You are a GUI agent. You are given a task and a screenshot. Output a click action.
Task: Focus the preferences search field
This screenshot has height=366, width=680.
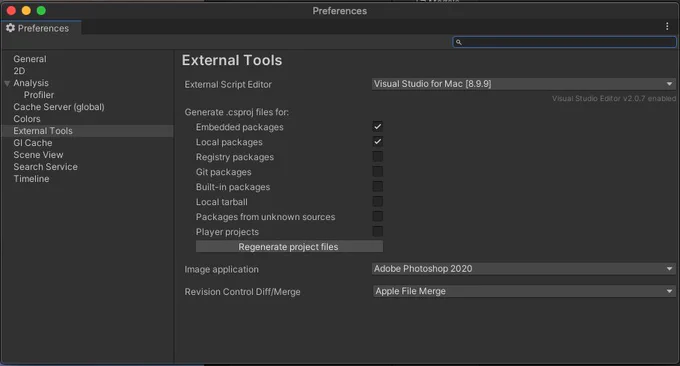[565, 42]
